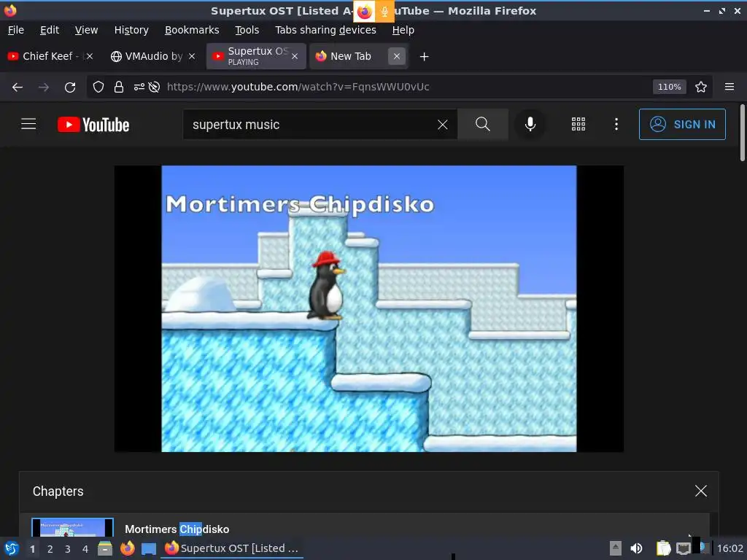The image size is (747, 560).
Task: Select the Supertux OST taskbar window button
Action: pos(231,548)
